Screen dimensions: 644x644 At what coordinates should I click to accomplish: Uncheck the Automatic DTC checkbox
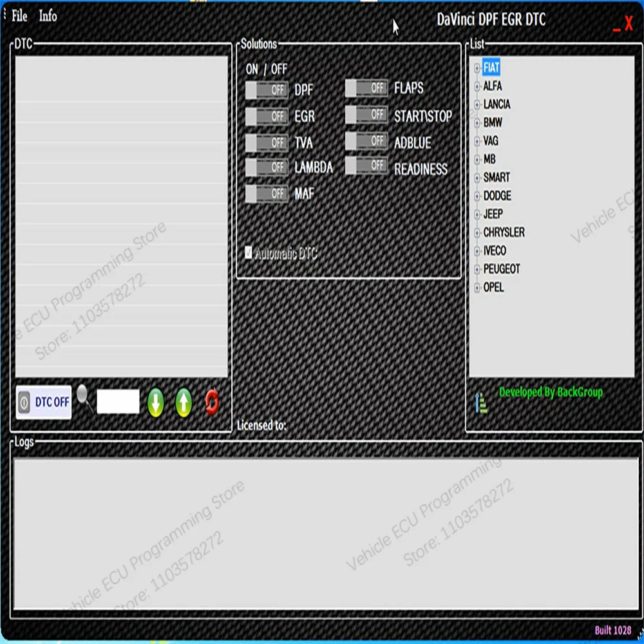pyautogui.click(x=248, y=252)
